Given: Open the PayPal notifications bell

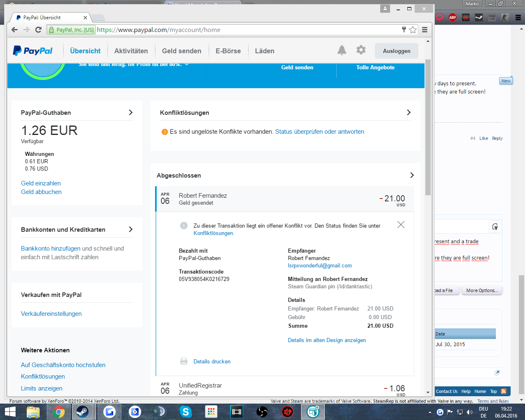Looking at the screenshot, I should (x=342, y=50).
